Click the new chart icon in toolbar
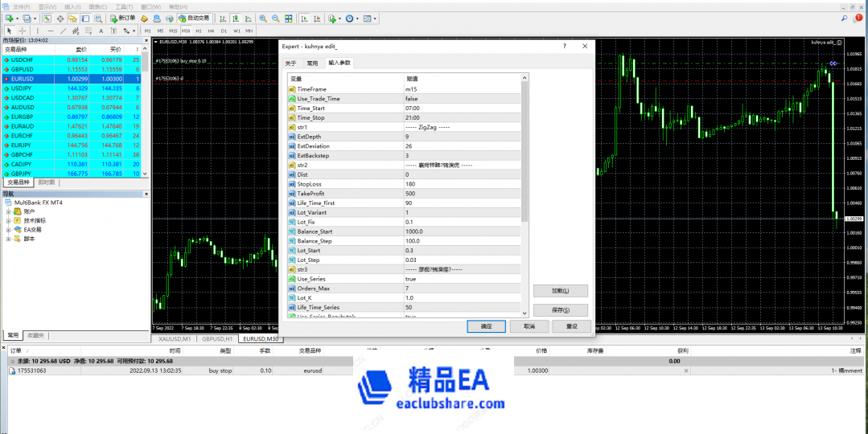 (x=9, y=18)
